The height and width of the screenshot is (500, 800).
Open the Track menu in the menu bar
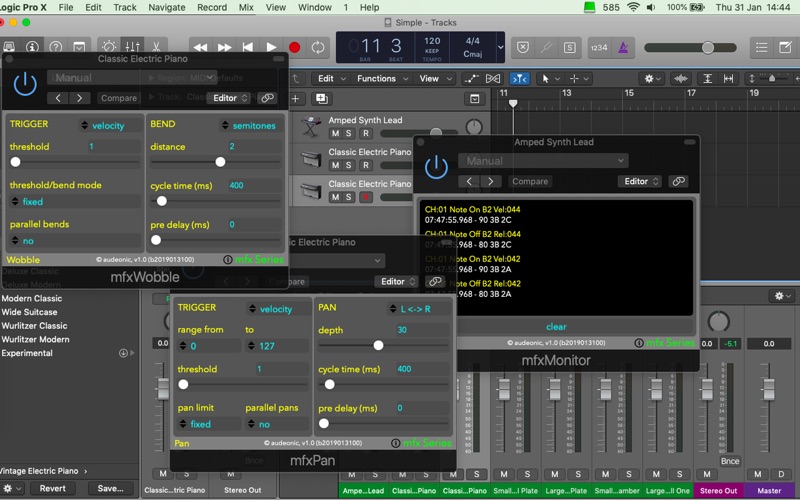tap(125, 7)
